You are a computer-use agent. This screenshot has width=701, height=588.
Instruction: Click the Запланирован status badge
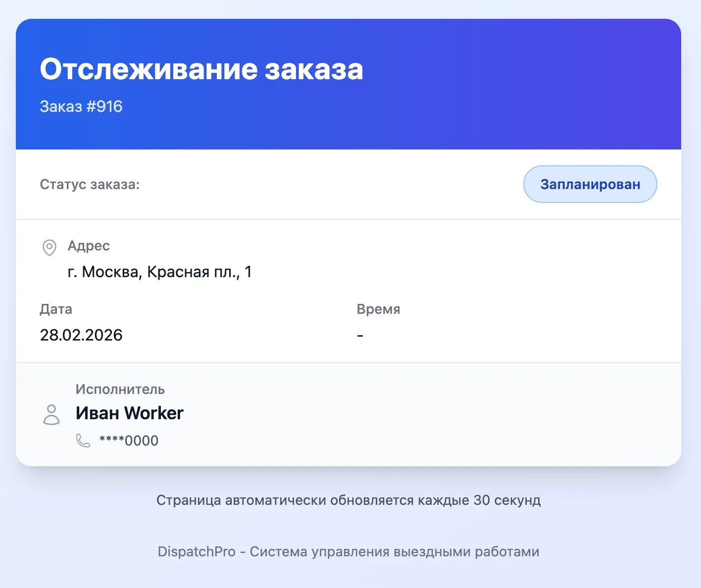(590, 184)
